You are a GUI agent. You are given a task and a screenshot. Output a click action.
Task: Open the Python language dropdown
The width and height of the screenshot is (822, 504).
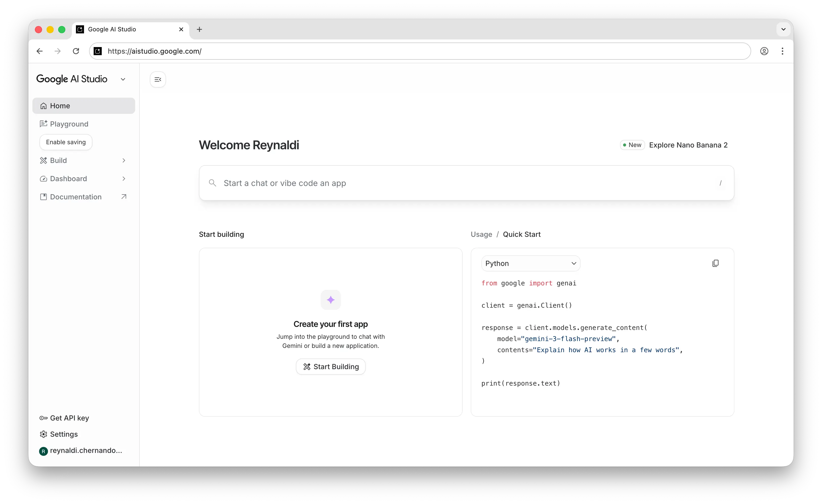tap(530, 263)
